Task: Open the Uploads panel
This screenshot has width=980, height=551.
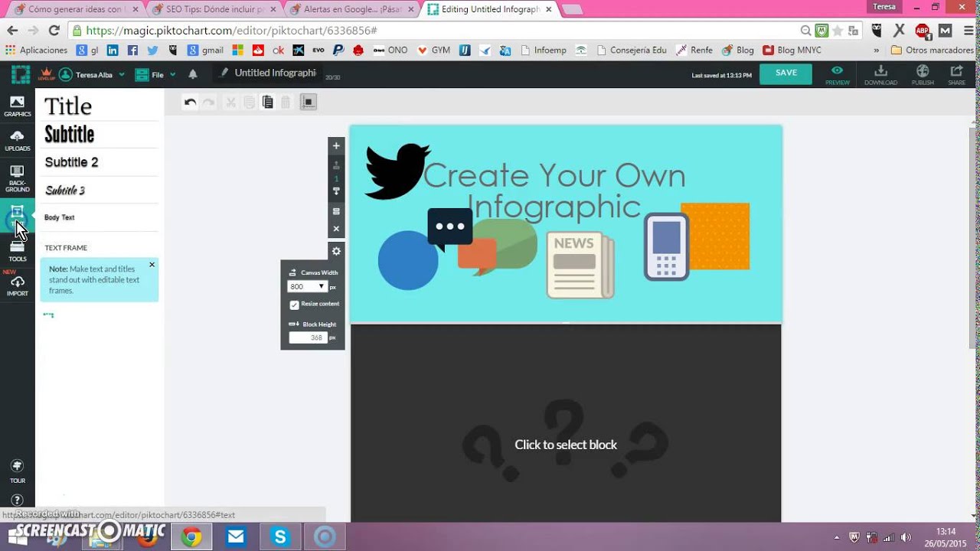Action: [17, 141]
